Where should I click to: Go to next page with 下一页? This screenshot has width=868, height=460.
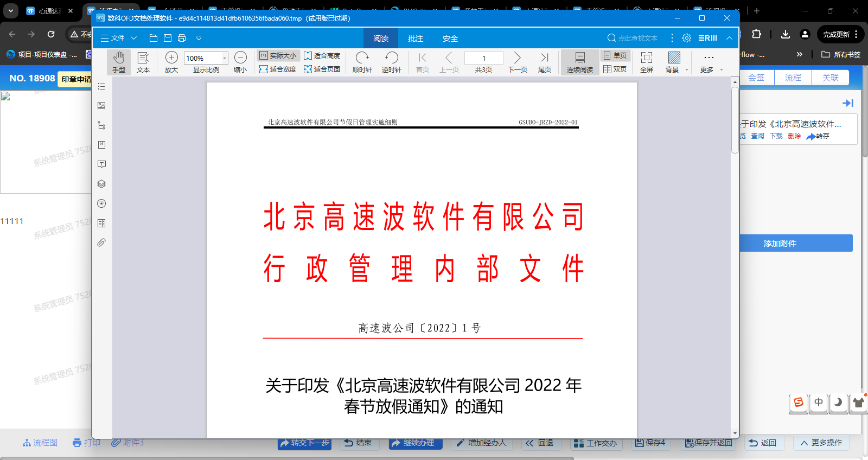pos(517,62)
